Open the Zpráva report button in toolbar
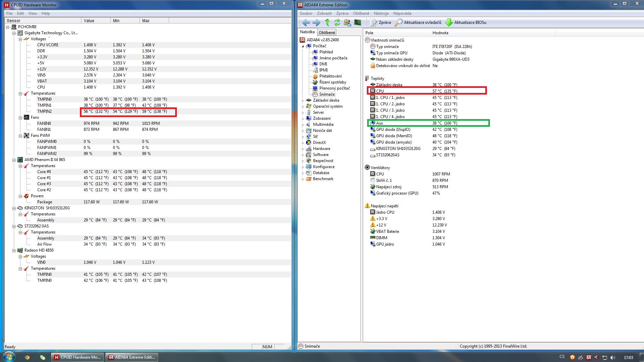644x362 pixels. 381,22
